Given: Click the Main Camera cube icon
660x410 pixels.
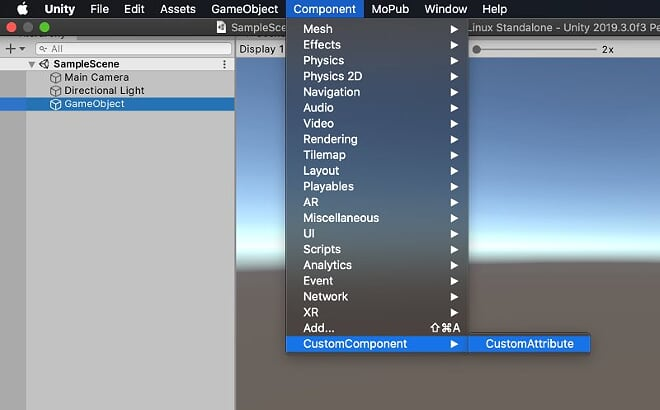Looking at the screenshot, I should coord(56,78).
